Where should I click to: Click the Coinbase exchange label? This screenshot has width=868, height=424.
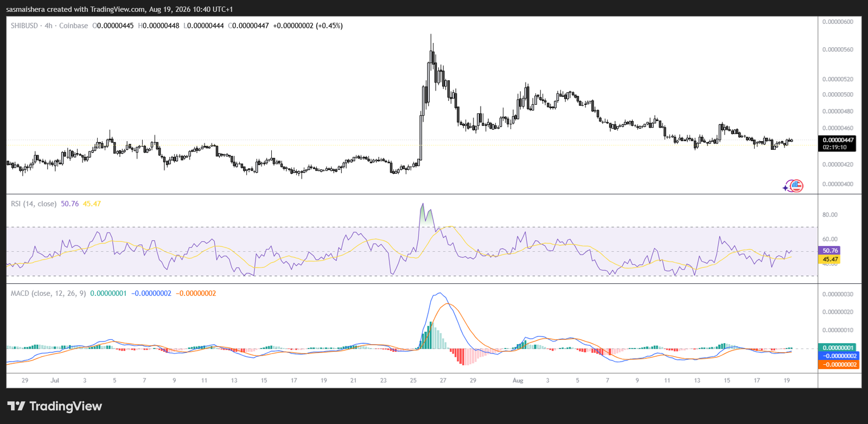(x=73, y=26)
